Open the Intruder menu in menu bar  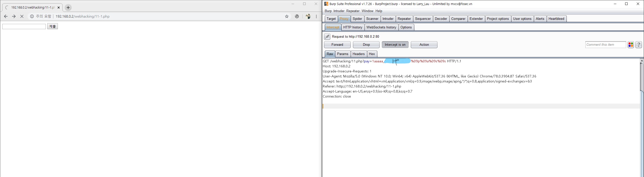coord(339,11)
